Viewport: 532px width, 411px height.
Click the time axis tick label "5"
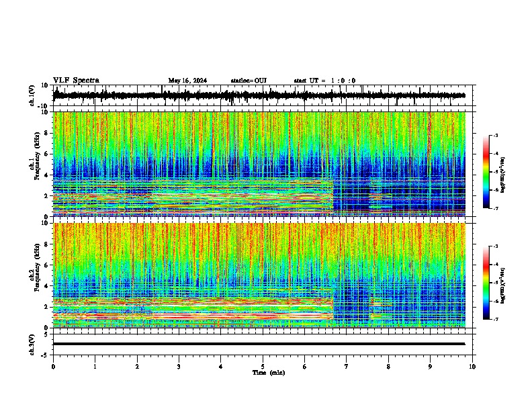point(263,367)
